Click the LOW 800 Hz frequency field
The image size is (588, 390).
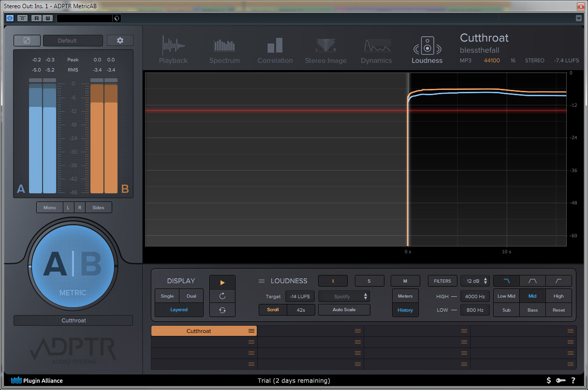pyautogui.click(x=475, y=310)
